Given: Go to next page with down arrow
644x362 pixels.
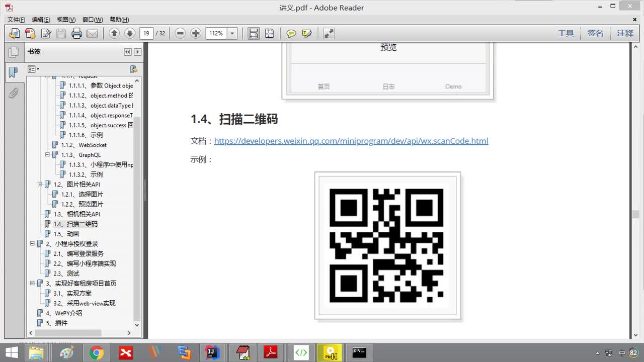Looking at the screenshot, I should [x=130, y=33].
